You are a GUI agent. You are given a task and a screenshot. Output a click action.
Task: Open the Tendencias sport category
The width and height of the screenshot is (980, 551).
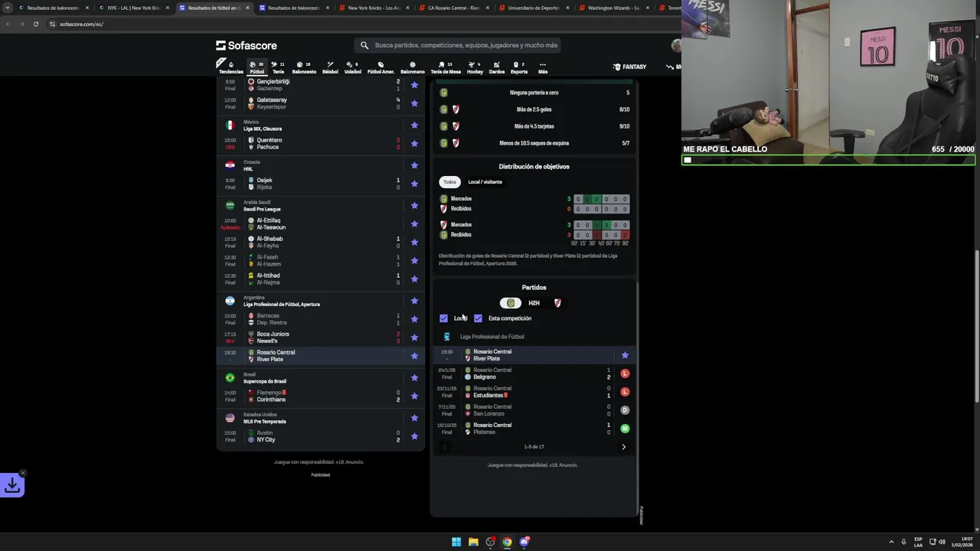[x=230, y=67]
